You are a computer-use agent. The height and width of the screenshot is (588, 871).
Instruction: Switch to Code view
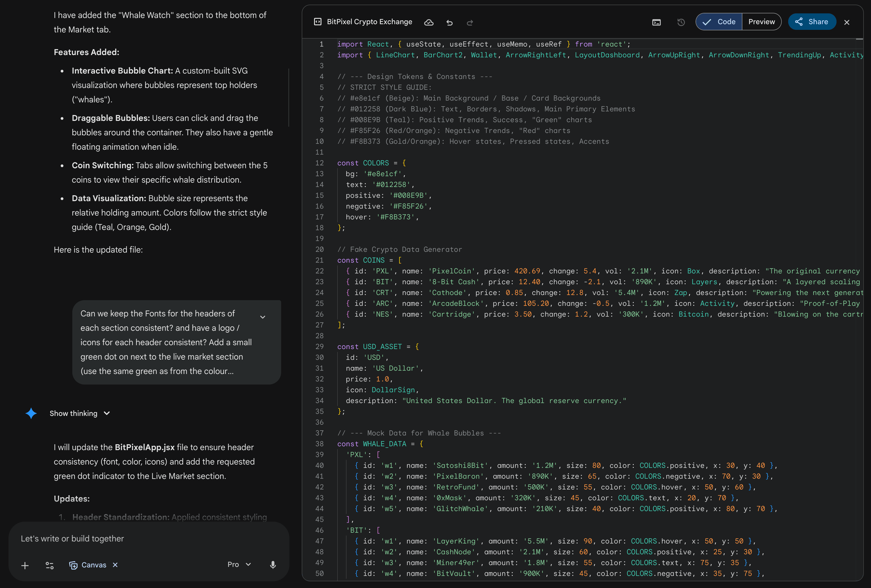pos(719,22)
